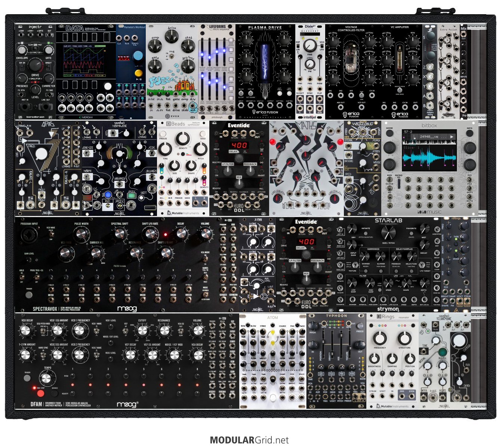
Task: Flip the VCF HP/LP switch on DFAM
Action: (126, 330)
